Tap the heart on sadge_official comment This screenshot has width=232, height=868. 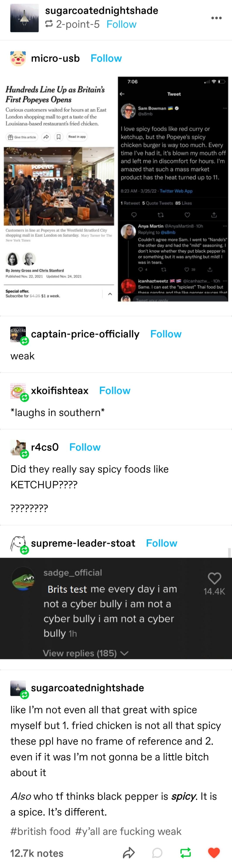[214, 578]
